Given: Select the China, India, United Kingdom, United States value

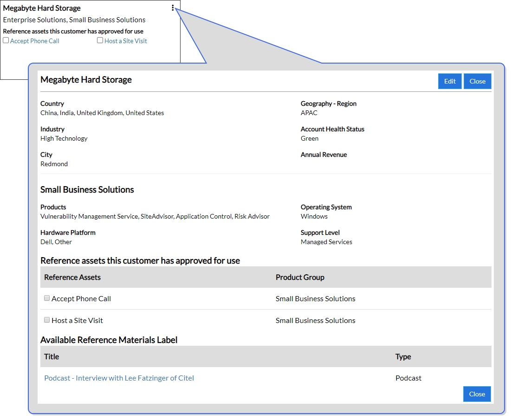Looking at the screenshot, I should click(x=102, y=113).
